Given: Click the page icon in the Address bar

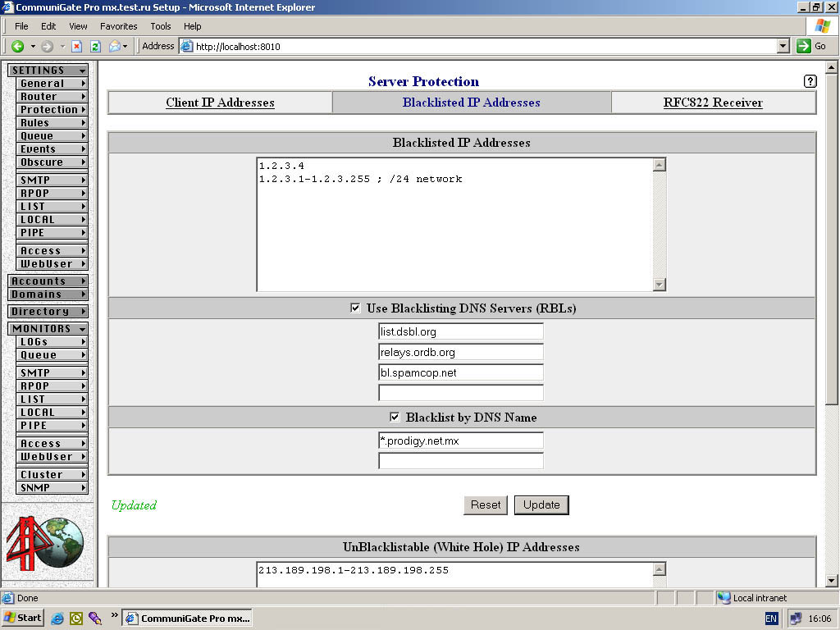Looking at the screenshot, I should coord(186,46).
